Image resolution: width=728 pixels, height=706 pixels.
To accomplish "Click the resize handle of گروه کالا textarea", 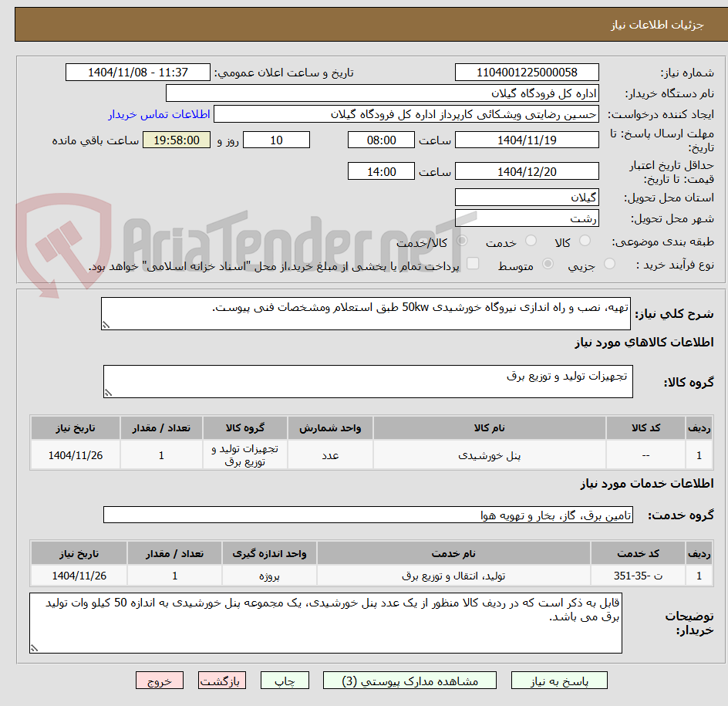I will pos(108,393).
